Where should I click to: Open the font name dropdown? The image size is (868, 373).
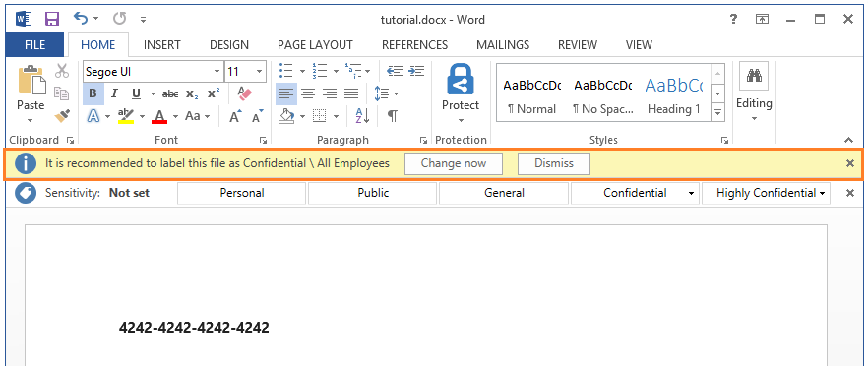click(217, 72)
